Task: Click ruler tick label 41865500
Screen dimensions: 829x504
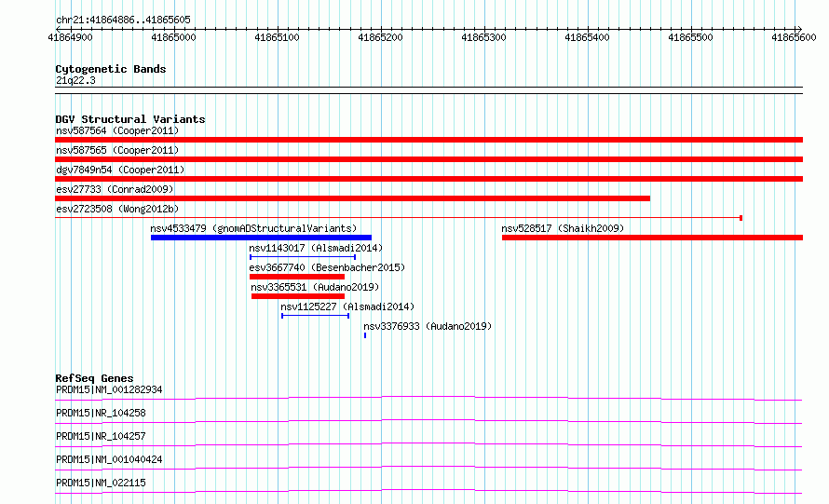Action: click(690, 37)
